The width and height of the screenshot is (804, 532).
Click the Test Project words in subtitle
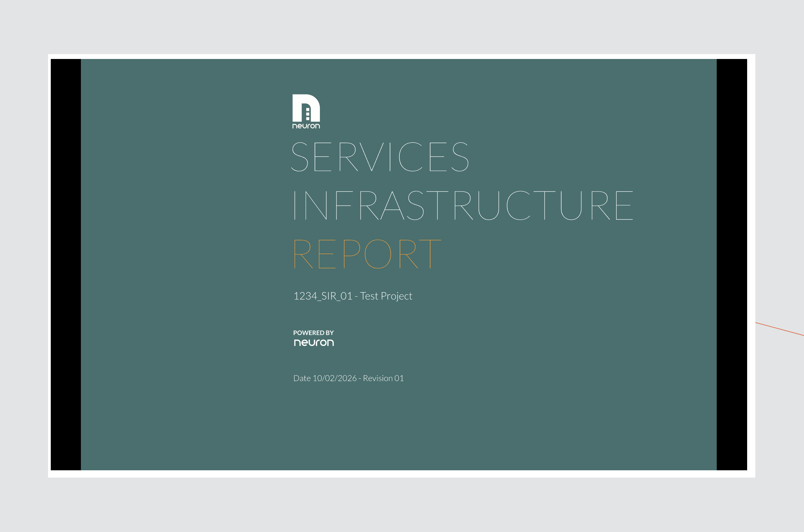coord(386,296)
